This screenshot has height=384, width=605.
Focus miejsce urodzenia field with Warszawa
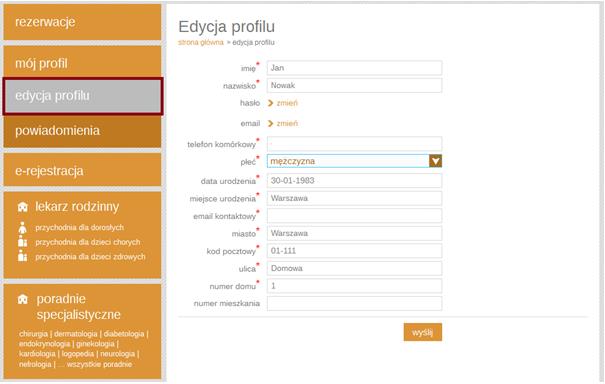(x=354, y=198)
